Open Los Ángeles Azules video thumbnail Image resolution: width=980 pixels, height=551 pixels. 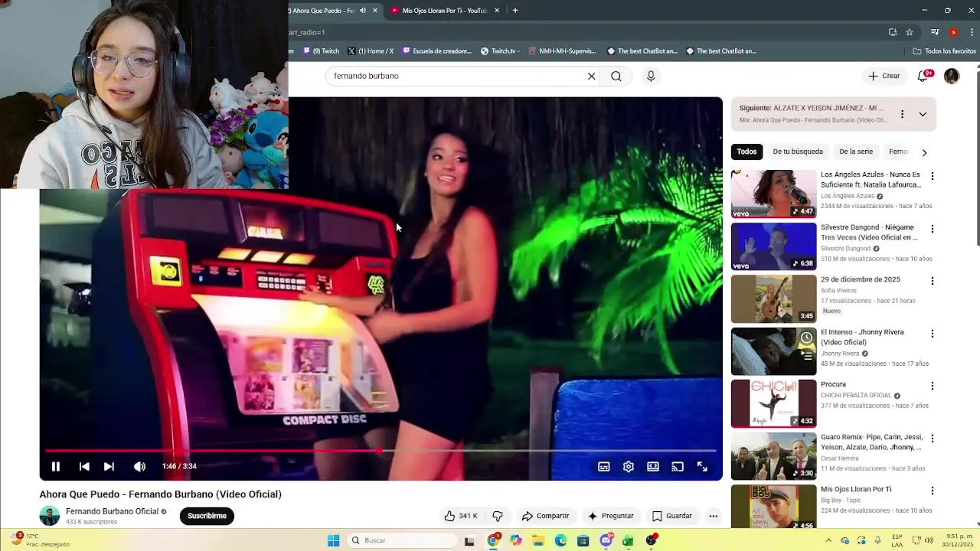pos(773,194)
